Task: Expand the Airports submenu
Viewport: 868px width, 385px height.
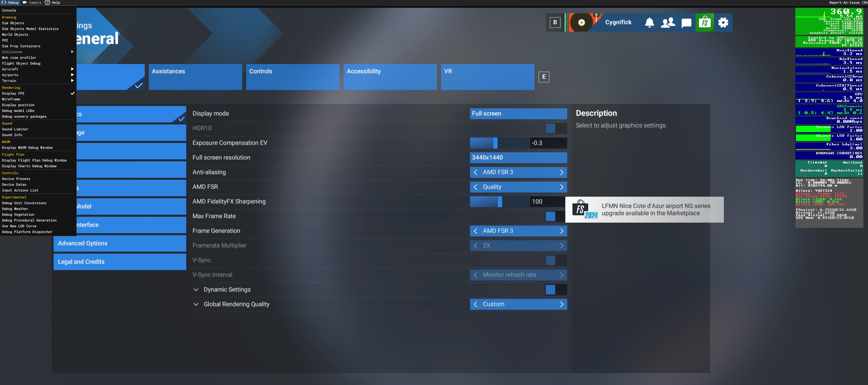Action: 38,75
